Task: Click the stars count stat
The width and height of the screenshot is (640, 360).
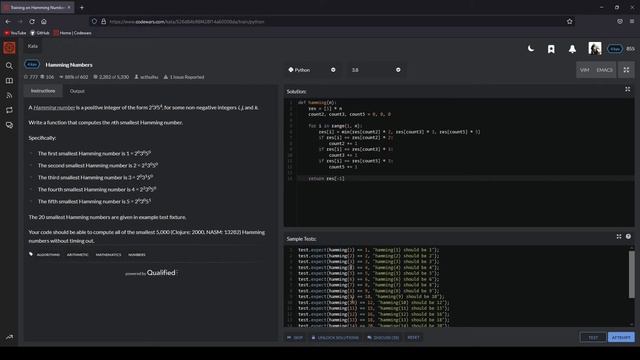Action: [x=31, y=77]
